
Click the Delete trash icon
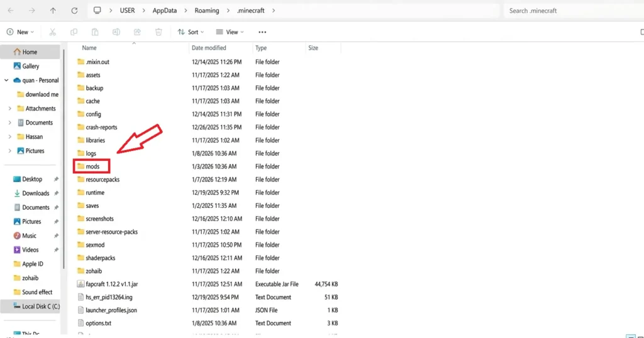pos(158,32)
